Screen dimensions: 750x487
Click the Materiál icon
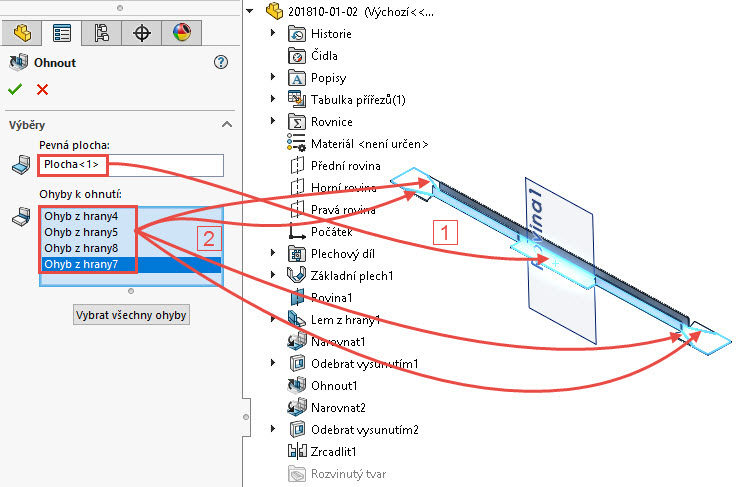pyautogui.click(x=297, y=143)
